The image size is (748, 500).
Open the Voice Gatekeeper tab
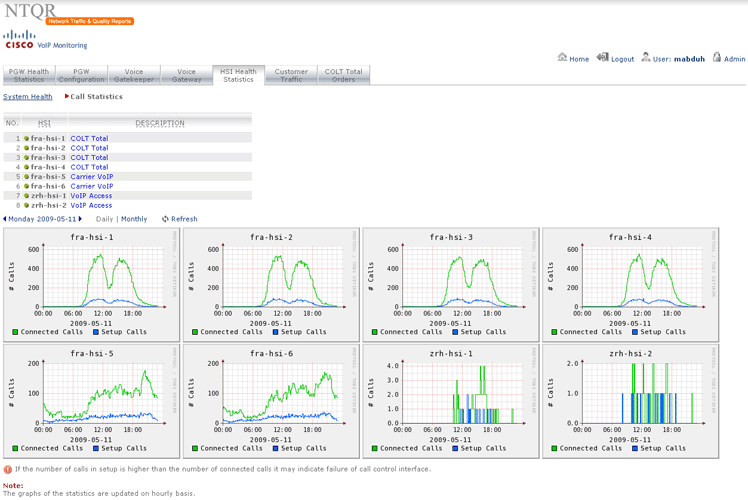[x=133, y=75]
